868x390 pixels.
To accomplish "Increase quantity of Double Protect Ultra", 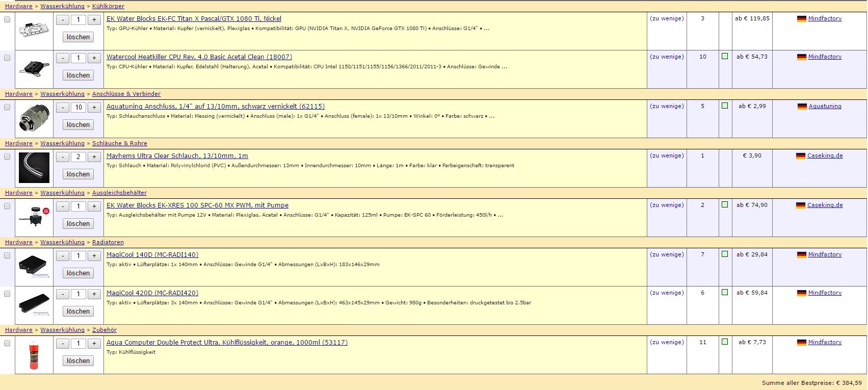I will point(94,344).
